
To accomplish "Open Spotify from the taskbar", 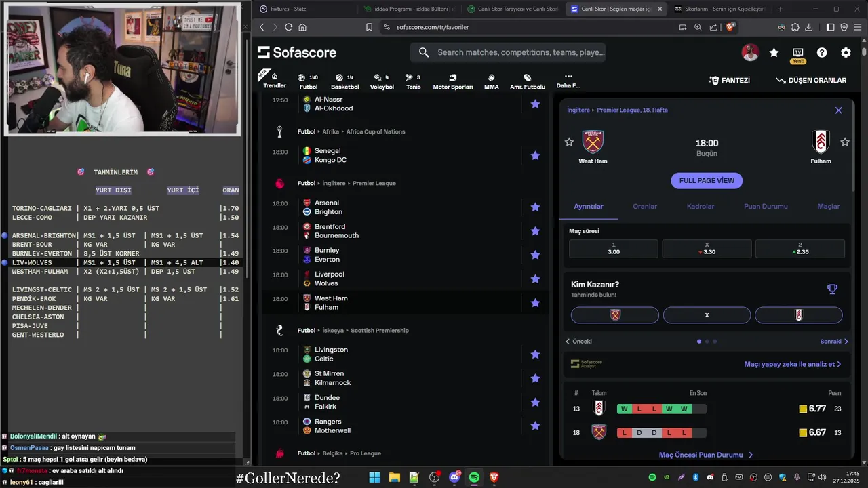I will pos(474,477).
